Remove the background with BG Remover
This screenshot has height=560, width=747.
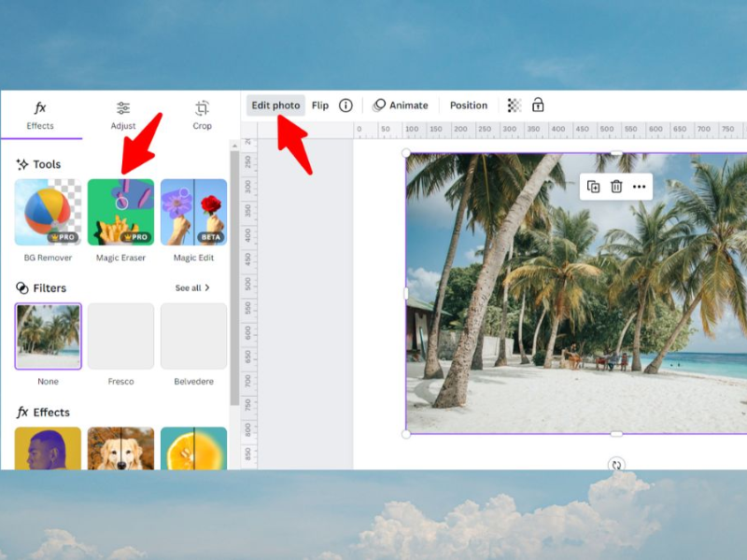[x=47, y=215]
